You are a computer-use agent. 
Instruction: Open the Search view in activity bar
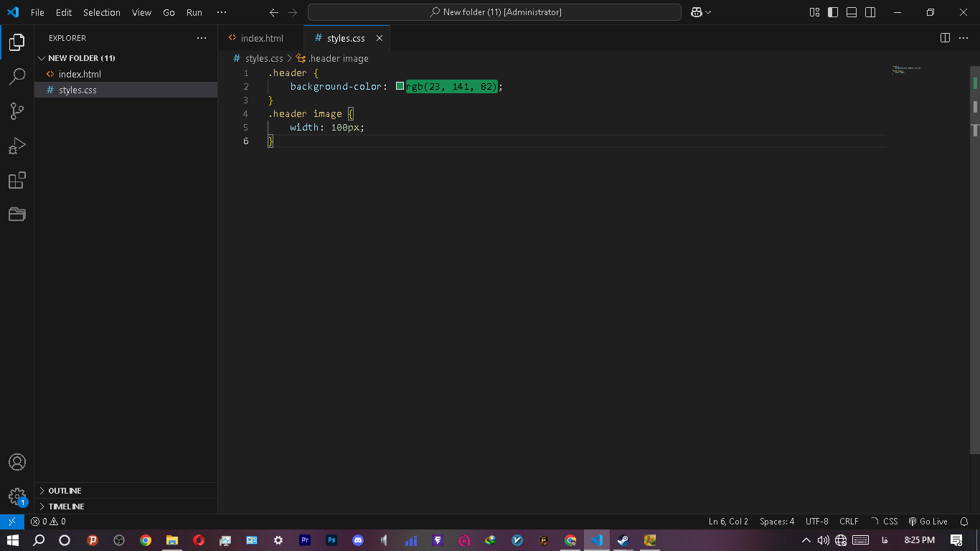point(17,77)
